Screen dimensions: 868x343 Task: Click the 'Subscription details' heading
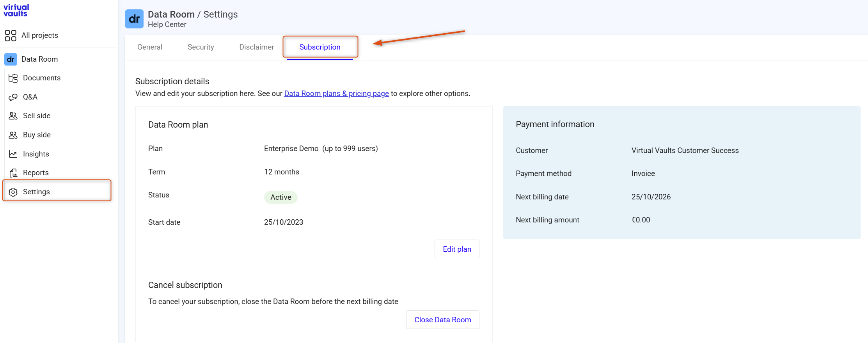point(172,81)
